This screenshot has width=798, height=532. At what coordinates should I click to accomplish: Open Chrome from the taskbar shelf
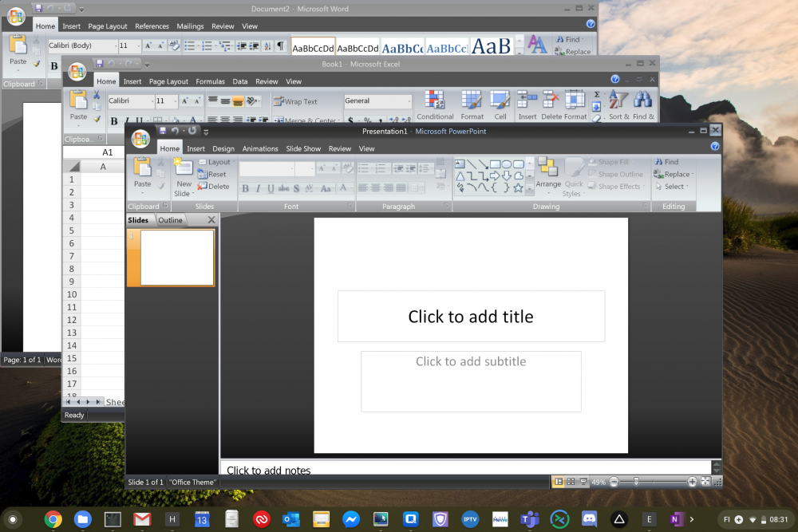53,519
